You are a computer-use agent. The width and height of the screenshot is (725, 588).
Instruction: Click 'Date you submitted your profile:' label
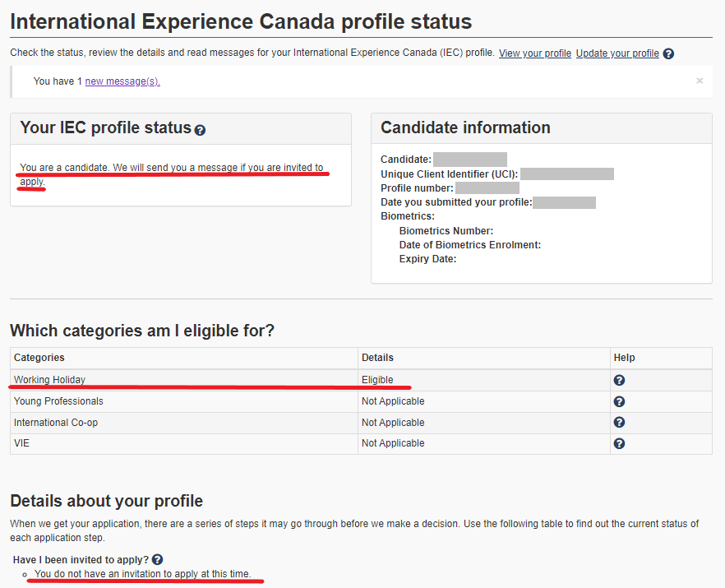click(456, 202)
